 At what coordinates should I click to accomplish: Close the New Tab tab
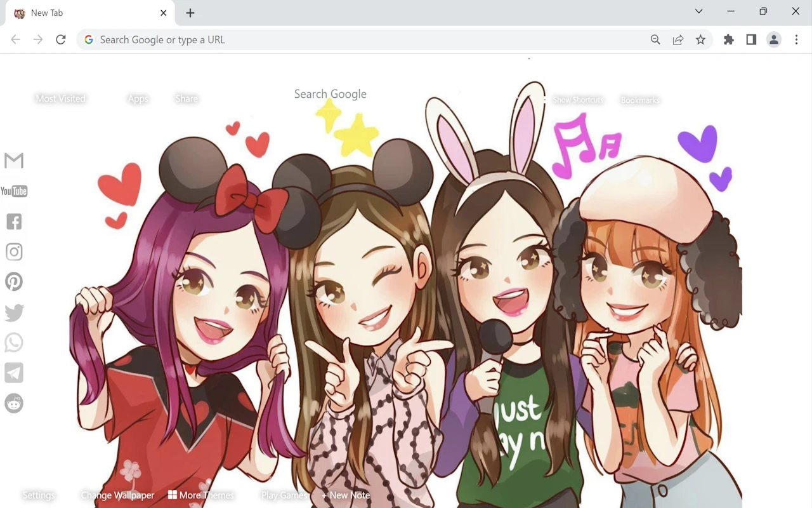[164, 13]
